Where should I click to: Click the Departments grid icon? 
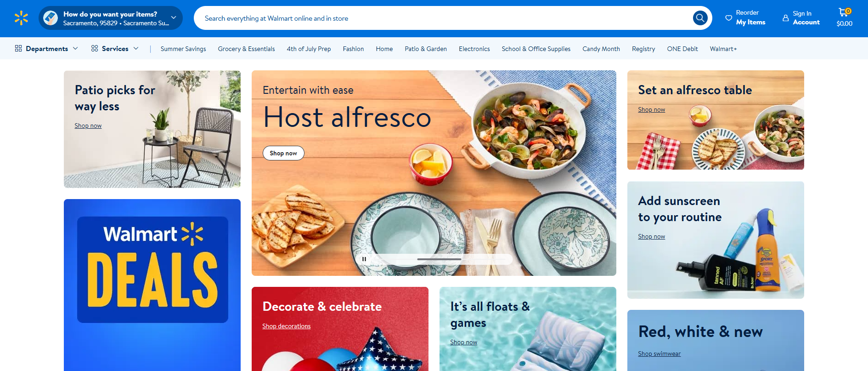18,48
